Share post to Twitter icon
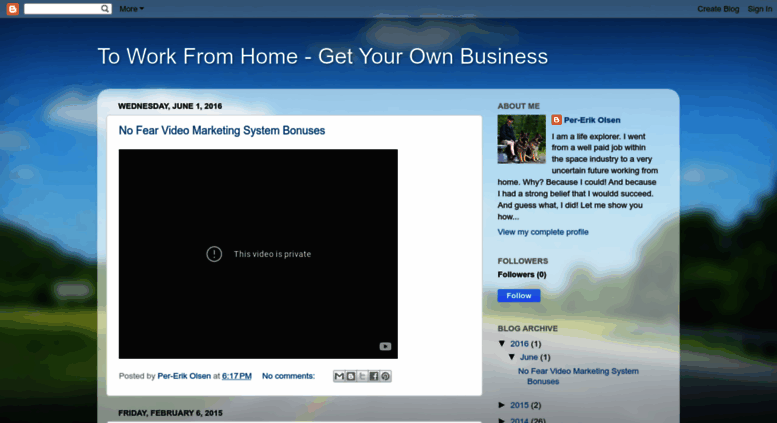 click(x=362, y=376)
